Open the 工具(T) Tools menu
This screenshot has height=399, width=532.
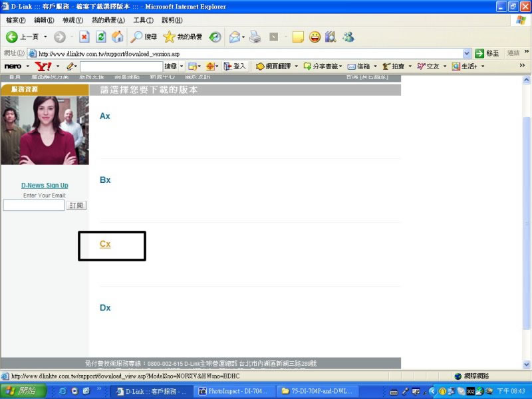point(143,21)
